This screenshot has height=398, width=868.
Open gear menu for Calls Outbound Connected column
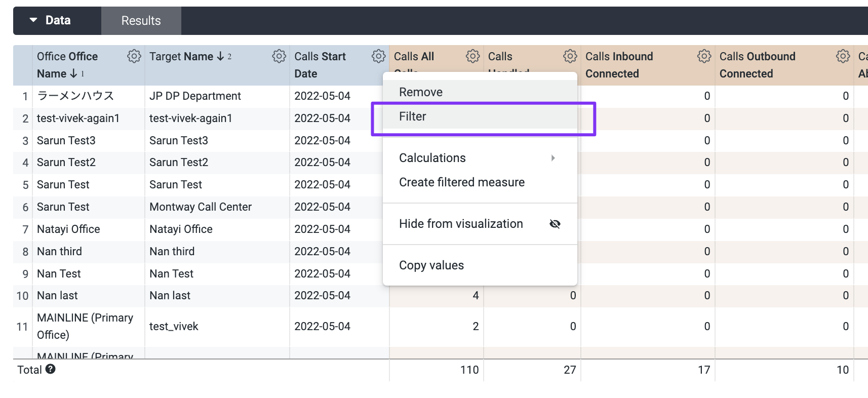point(843,56)
